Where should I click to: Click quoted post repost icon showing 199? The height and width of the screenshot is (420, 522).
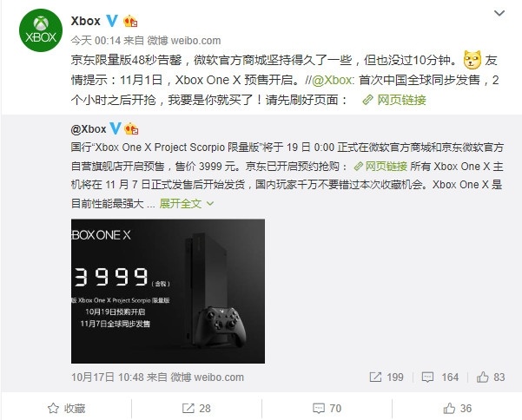pyautogui.click(x=387, y=377)
